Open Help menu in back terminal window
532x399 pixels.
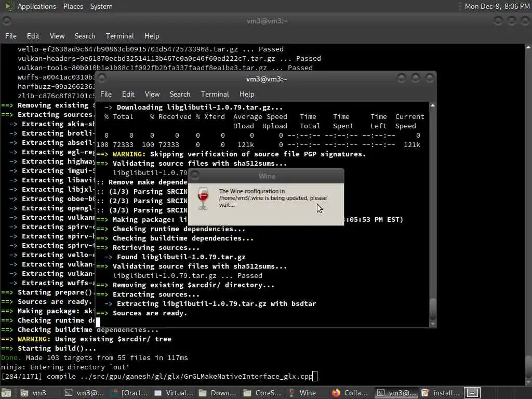pyautogui.click(x=152, y=36)
